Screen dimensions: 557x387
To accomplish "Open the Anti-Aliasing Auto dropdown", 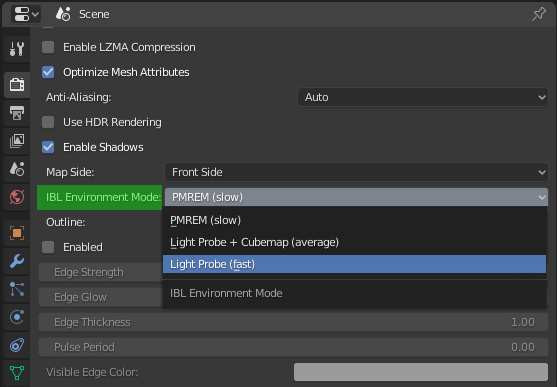I will click(x=422, y=97).
